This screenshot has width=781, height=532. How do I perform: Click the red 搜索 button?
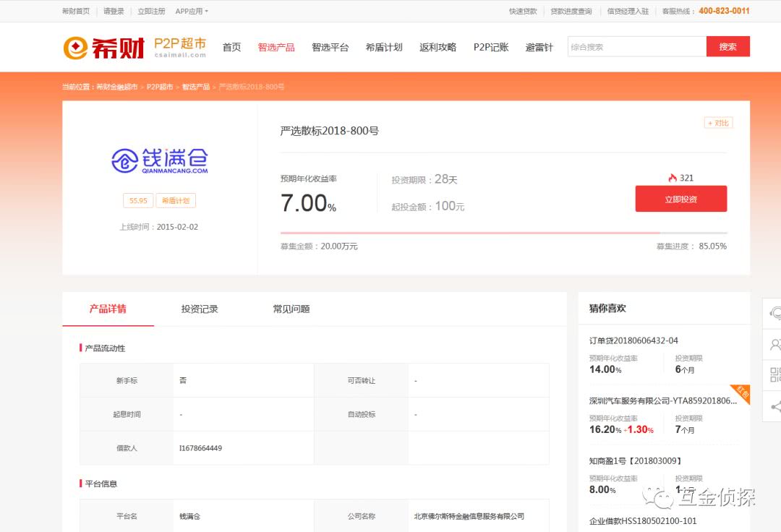pos(727,46)
